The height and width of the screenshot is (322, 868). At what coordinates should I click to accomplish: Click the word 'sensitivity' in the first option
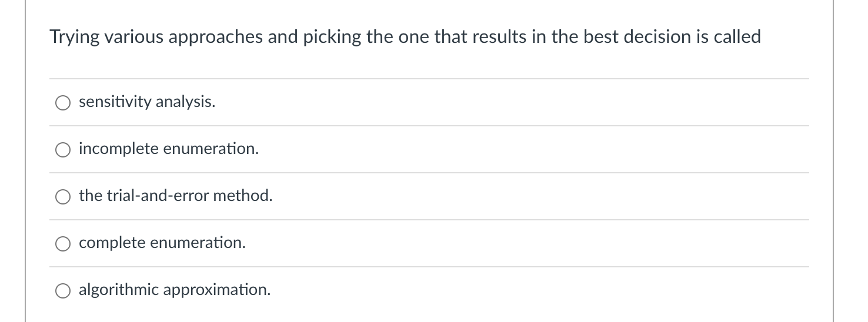113,102
